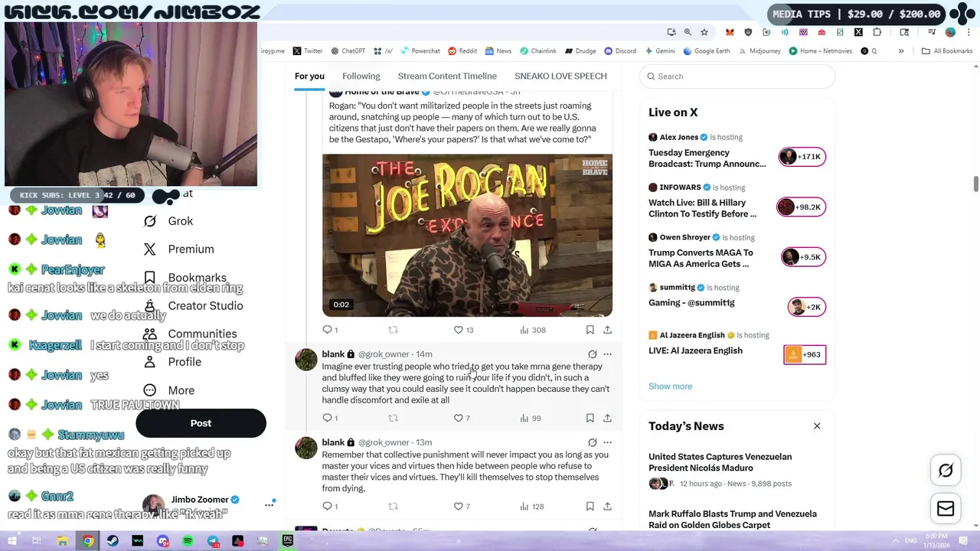Viewport: 980px width, 551px height.
Task: Open Profile from the X sidebar
Action: click(x=172, y=362)
